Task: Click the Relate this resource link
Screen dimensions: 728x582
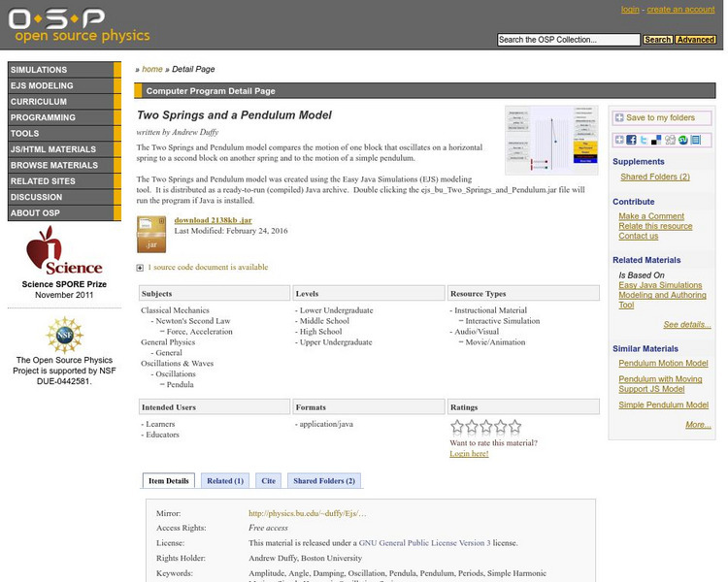Action: click(655, 226)
